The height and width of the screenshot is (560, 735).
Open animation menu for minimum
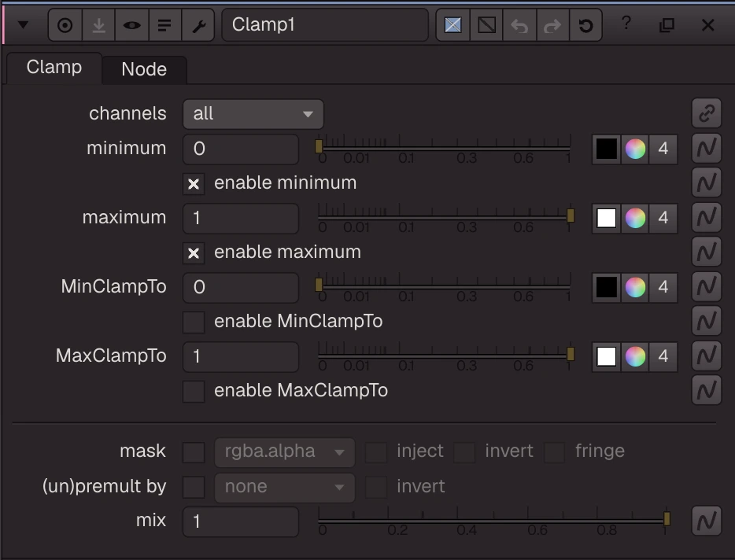pos(707,148)
